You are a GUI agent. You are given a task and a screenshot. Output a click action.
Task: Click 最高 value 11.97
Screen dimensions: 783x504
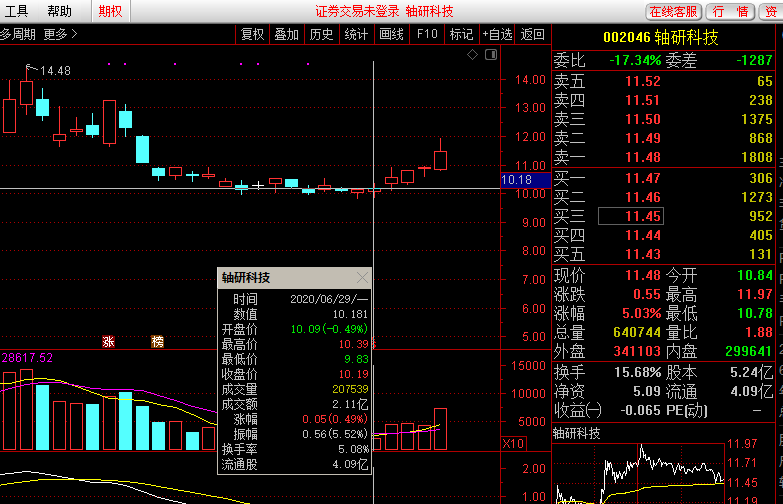(x=755, y=294)
